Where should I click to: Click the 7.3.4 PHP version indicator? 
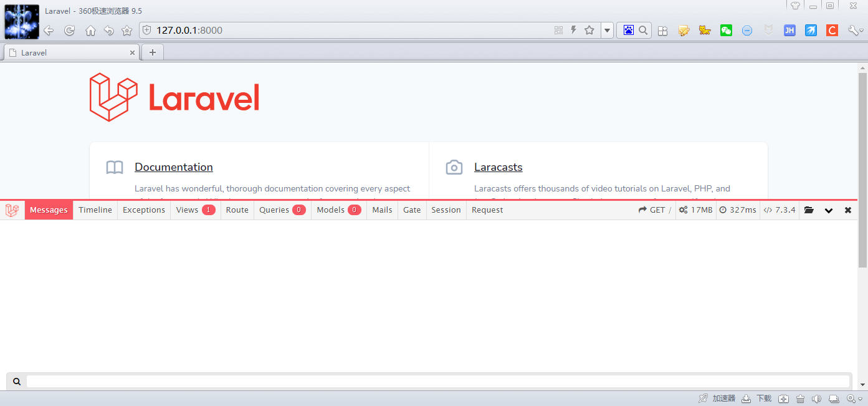(780, 210)
